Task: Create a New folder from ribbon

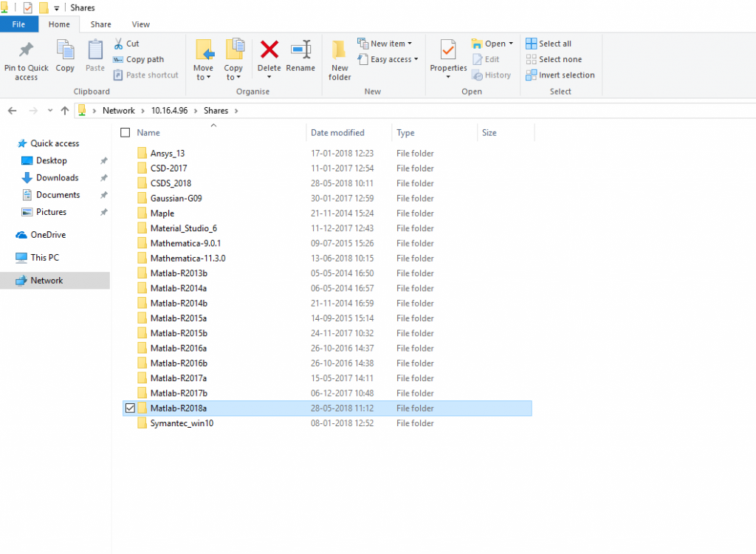Action: tap(340, 59)
